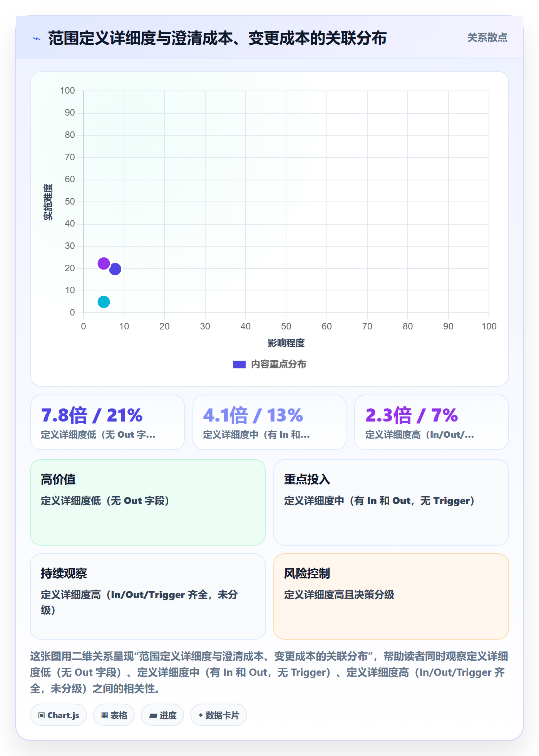Click the 实施难度 y-axis title
The width and height of the screenshot is (539, 756).
click(48, 202)
